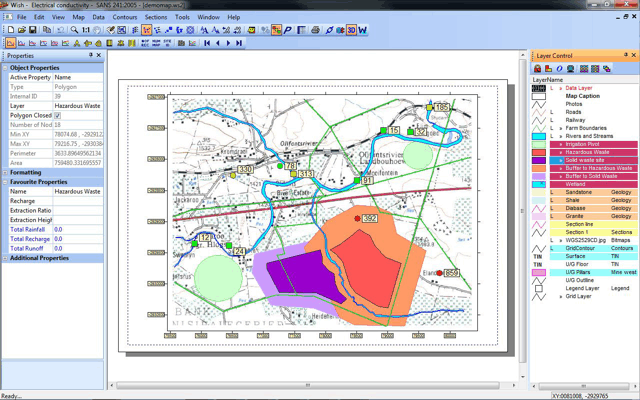
Task: Open the Contours menu
Action: pyautogui.click(x=125, y=17)
